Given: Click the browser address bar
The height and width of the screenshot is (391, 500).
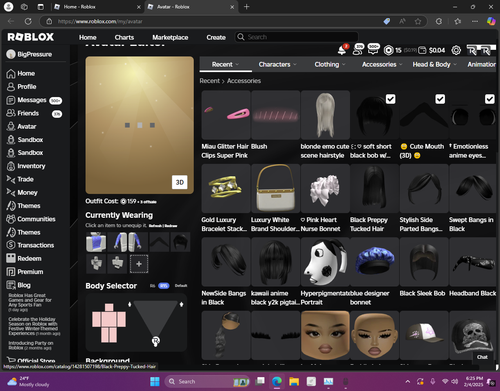Looking at the screenshot, I should pos(213,21).
